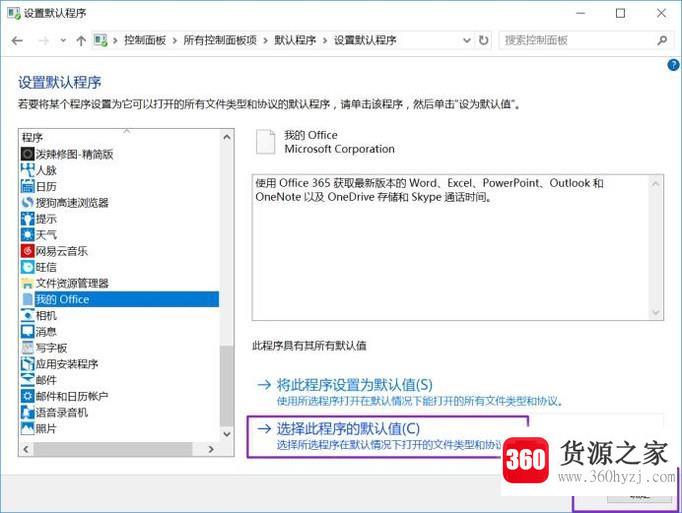This screenshot has width=682, height=513.
Task: Open help with the blue question mark icon
Action: point(673,65)
